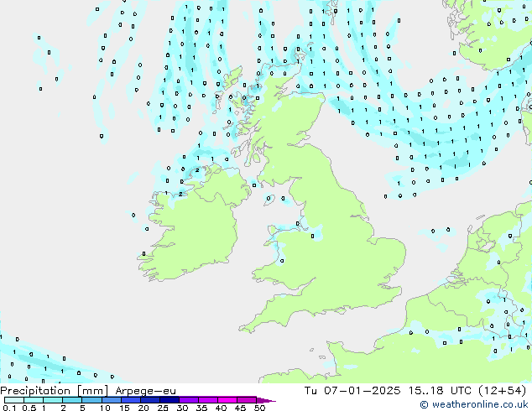Click the legend label '0.5'
532x411 pixels.
[29, 408]
